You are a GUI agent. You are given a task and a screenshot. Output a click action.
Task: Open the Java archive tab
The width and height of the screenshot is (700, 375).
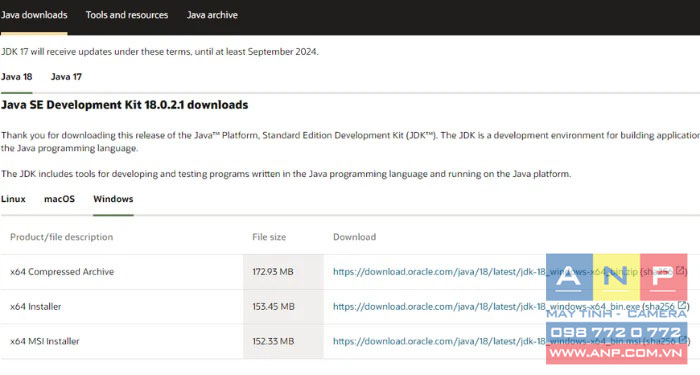tap(212, 15)
